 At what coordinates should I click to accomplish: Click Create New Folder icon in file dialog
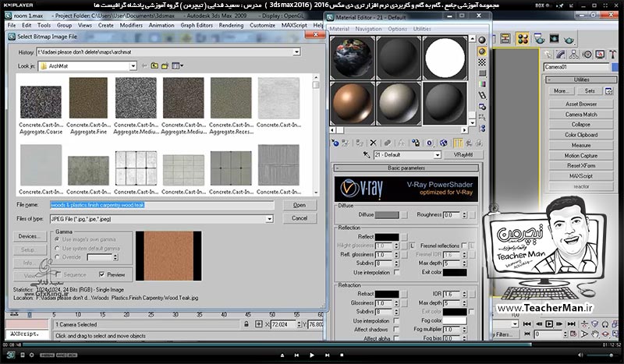[x=165, y=66]
